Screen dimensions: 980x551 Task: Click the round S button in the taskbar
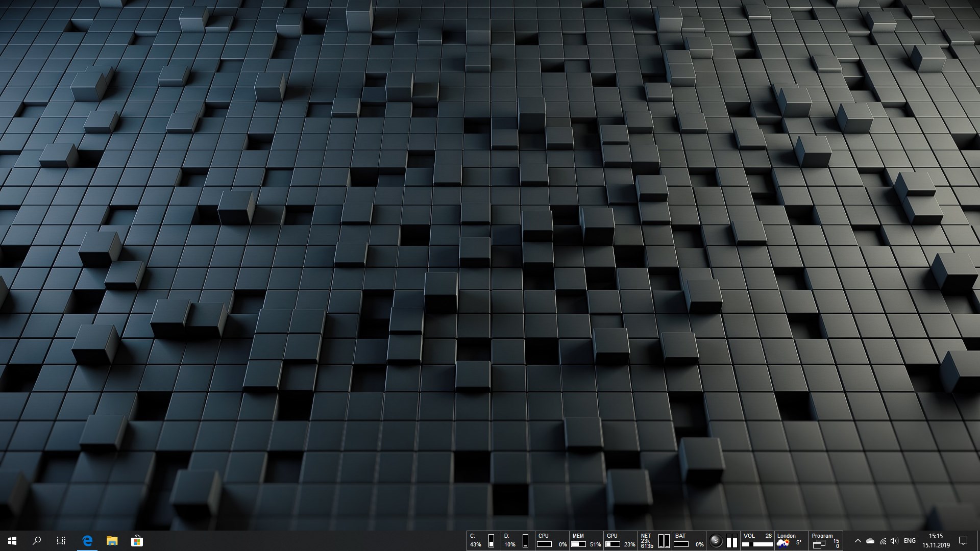pyautogui.click(x=716, y=541)
